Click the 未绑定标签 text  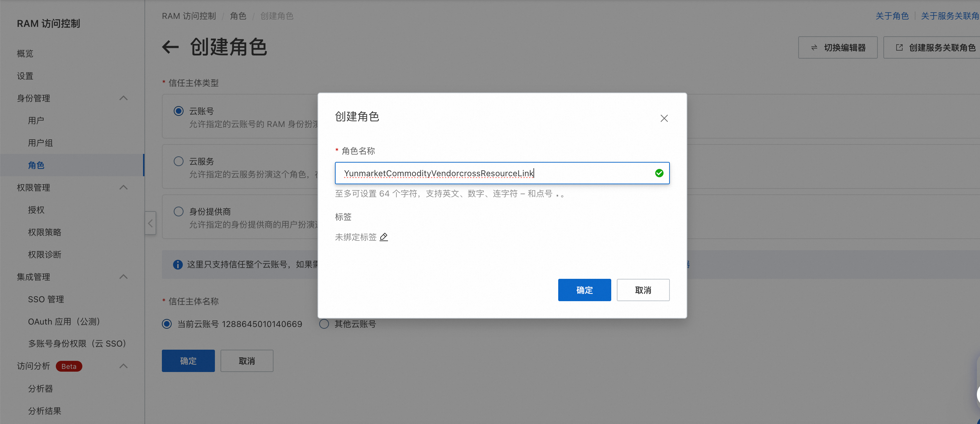[x=356, y=237]
